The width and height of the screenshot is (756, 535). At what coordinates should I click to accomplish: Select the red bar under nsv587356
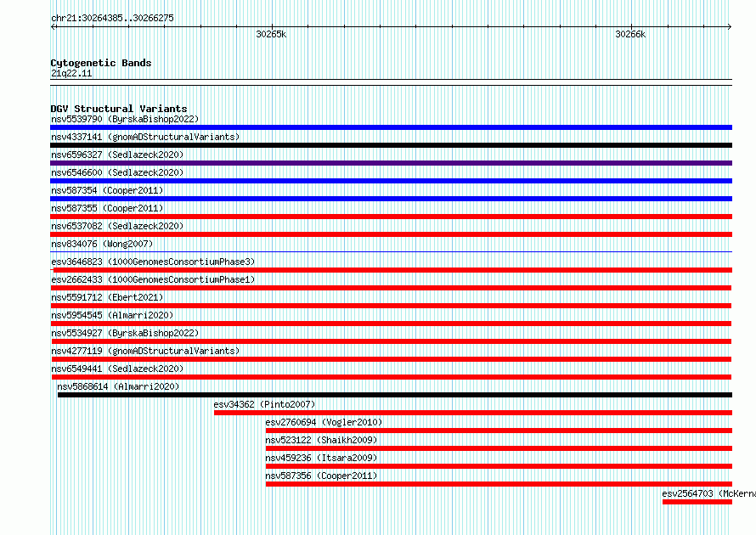(x=499, y=484)
